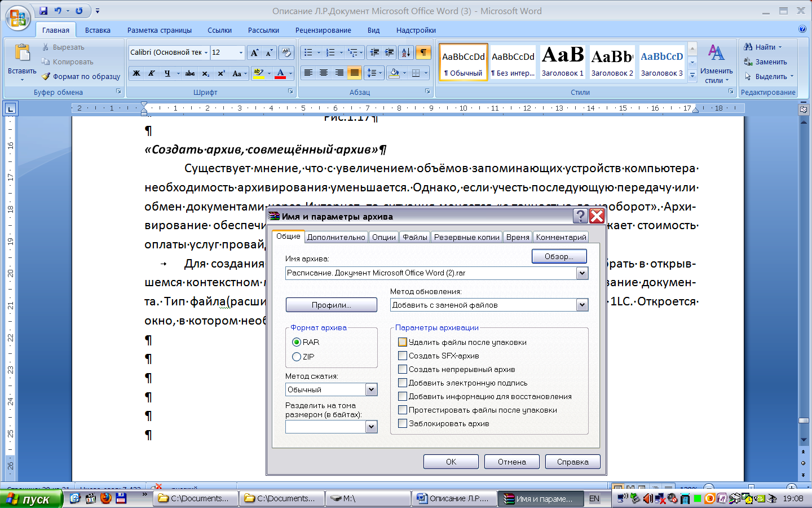Center the paragraph text
This screenshot has width=812, height=508.
(x=323, y=73)
